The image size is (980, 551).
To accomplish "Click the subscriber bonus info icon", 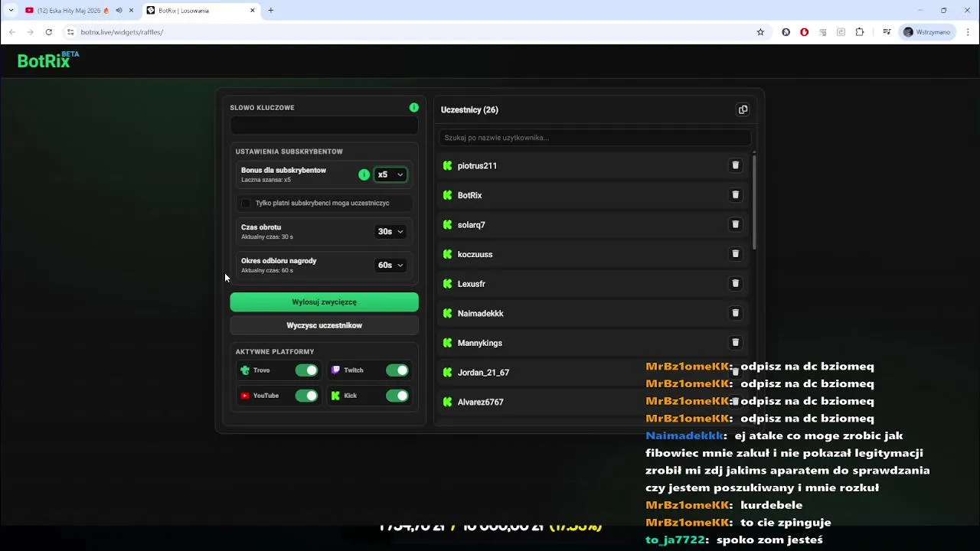I will [364, 174].
